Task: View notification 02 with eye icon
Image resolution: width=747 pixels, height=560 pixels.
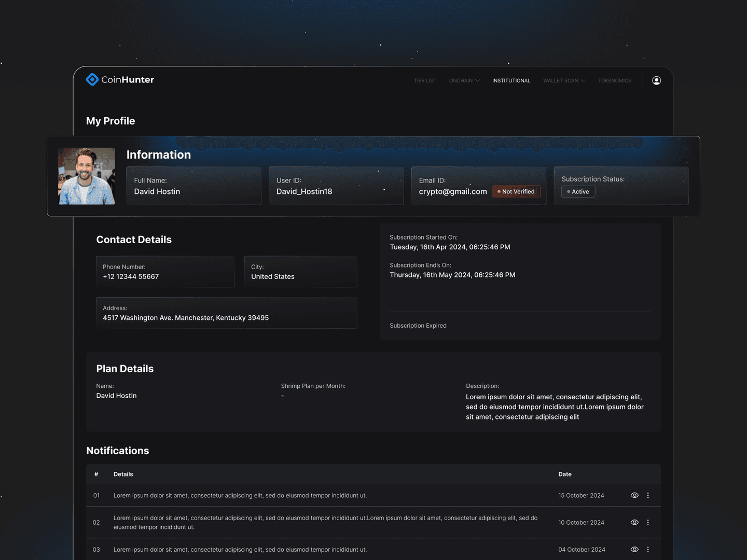Action: click(634, 522)
